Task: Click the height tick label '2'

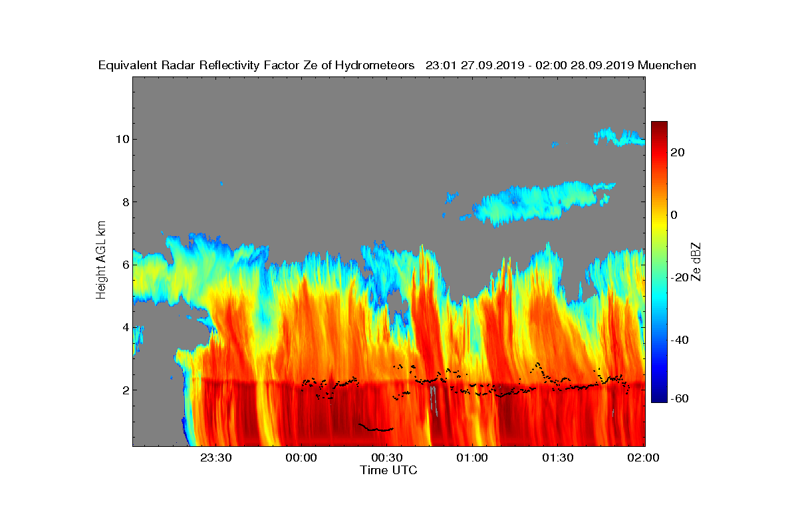Action: click(125, 390)
